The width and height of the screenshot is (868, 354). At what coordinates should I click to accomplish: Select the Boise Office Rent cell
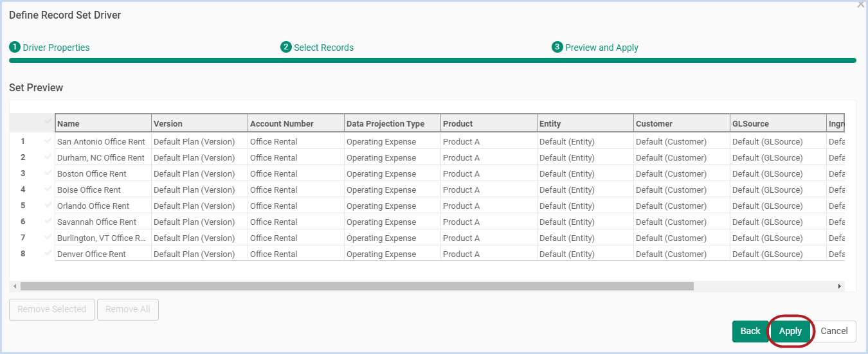103,190
